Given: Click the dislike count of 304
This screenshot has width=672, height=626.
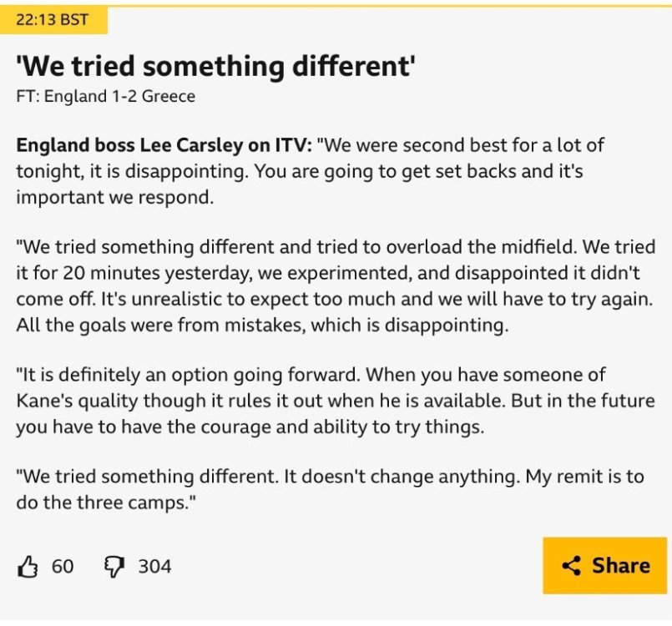Looking at the screenshot, I should point(154,568).
